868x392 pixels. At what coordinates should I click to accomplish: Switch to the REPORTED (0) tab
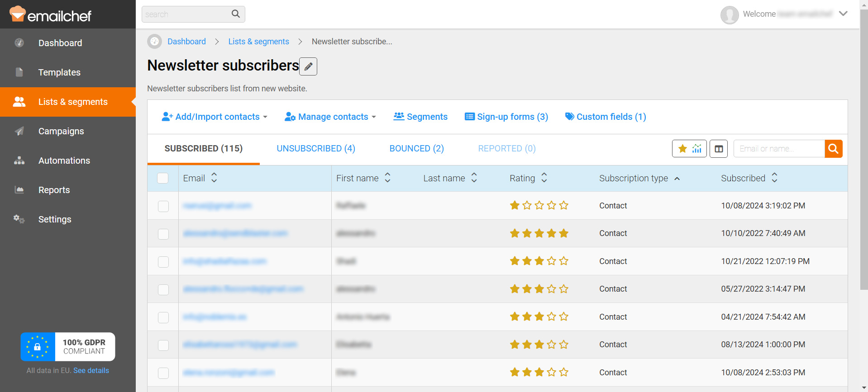(x=507, y=148)
